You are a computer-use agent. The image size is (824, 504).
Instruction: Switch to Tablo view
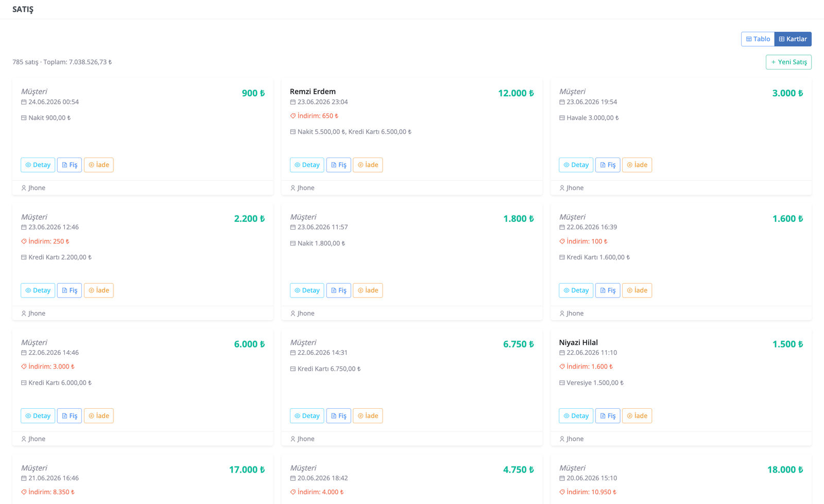click(758, 39)
